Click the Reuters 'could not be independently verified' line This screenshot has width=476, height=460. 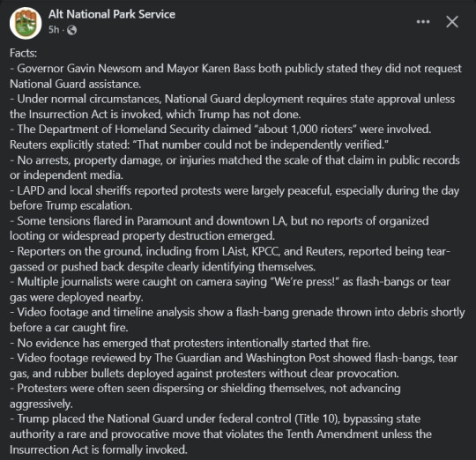click(199, 145)
